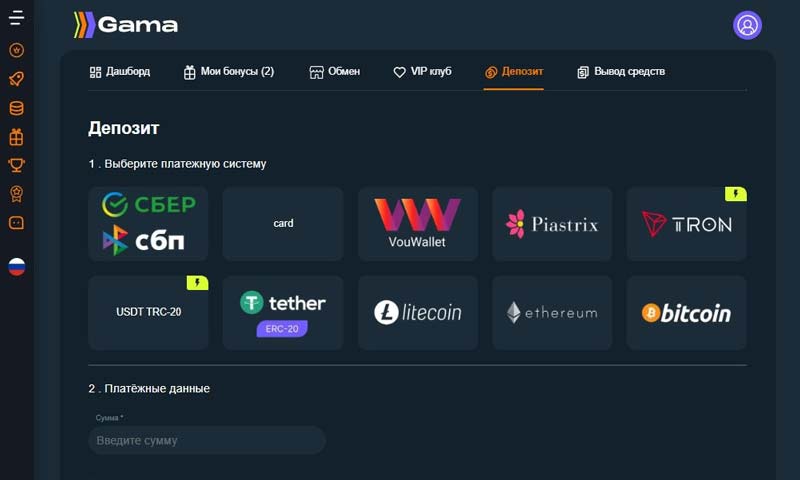
Task: Open the gift box icon in the sidebar
Action: [x=16, y=137]
